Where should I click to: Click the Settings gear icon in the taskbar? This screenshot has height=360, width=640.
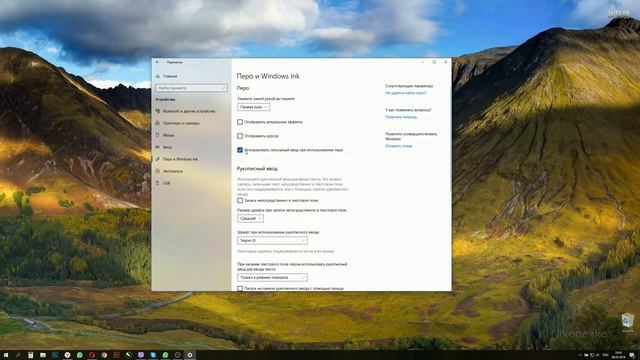coord(190,355)
